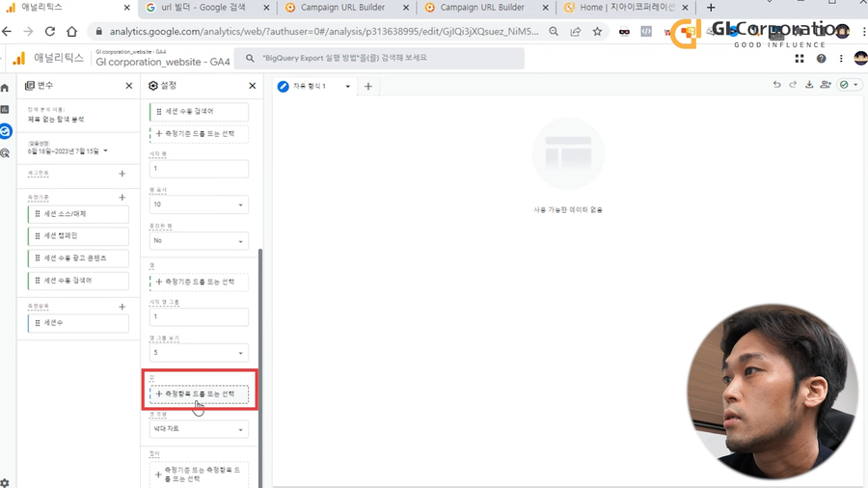This screenshot has height=488, width=868.
Task: Click the filter 측정기준 또는 측정항목 drop box
Action: tap(199, 474)
